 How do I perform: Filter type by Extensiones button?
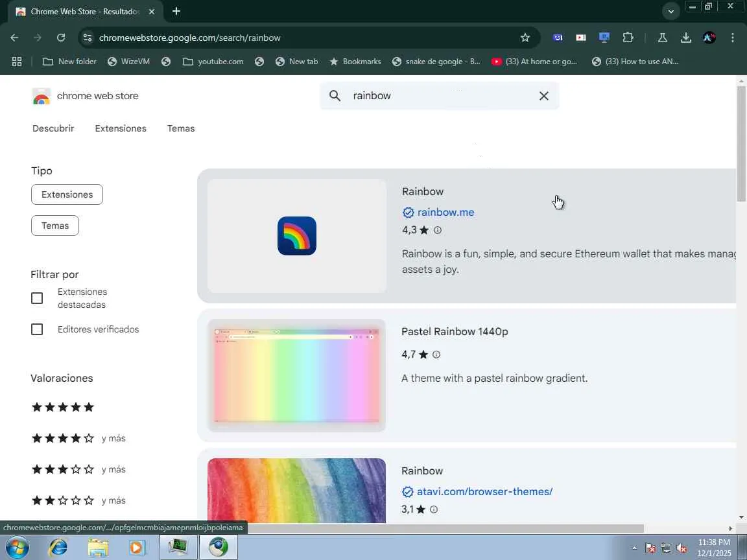[67, 194]
